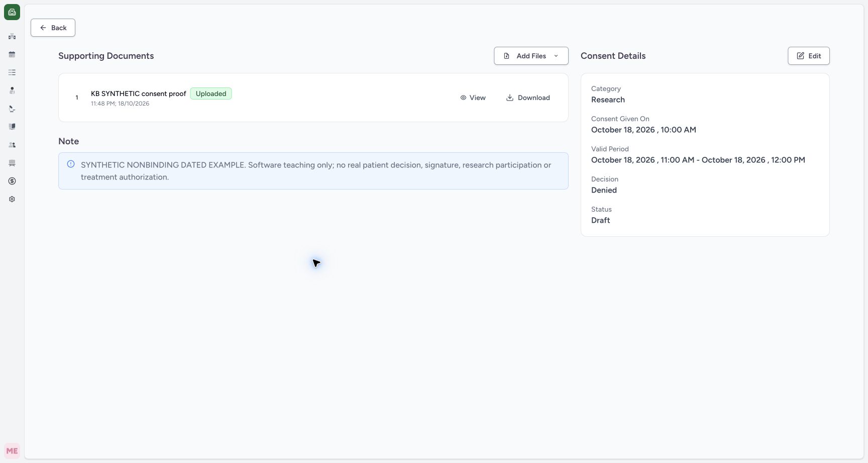Click the synthetic nonbinding note text
The image size is (868, 463).
pyautogui.click(x=316, y=171)
